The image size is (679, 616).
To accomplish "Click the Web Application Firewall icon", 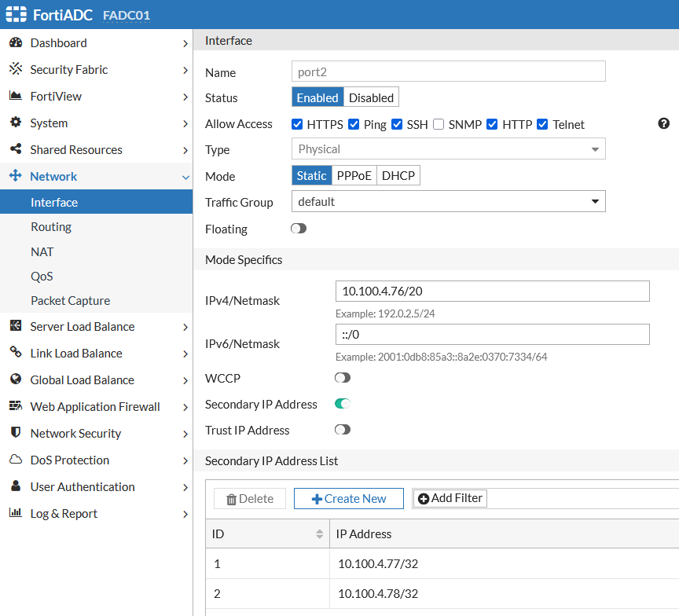I will click(15, 407).
